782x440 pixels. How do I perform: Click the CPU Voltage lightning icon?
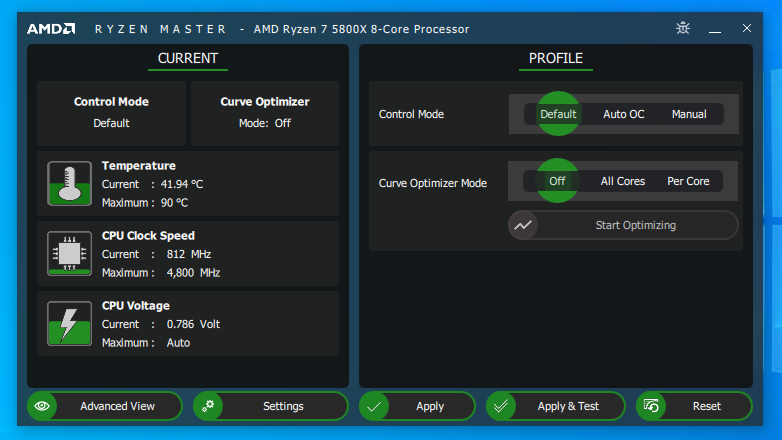click(x=69, y=323)
